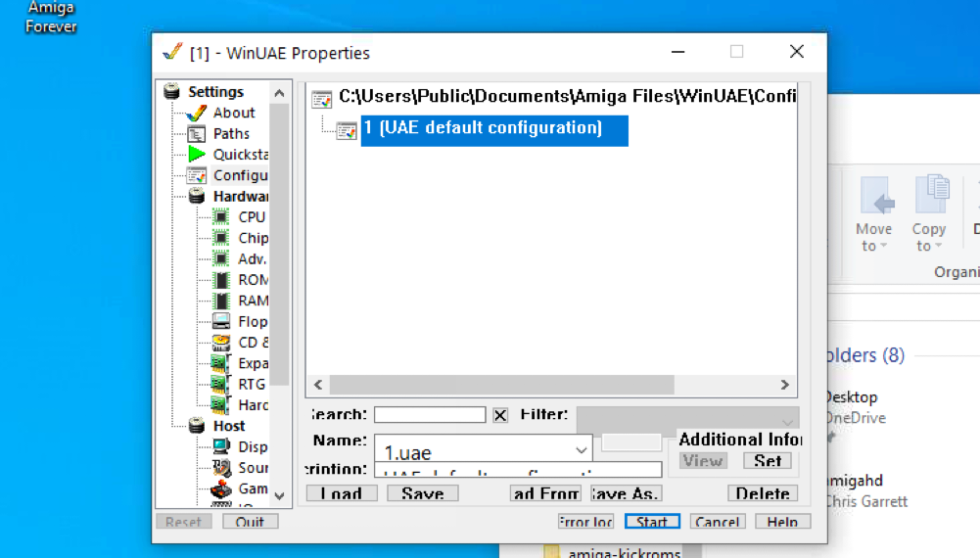Click the config list scroll-right arrow

(785, 385)
